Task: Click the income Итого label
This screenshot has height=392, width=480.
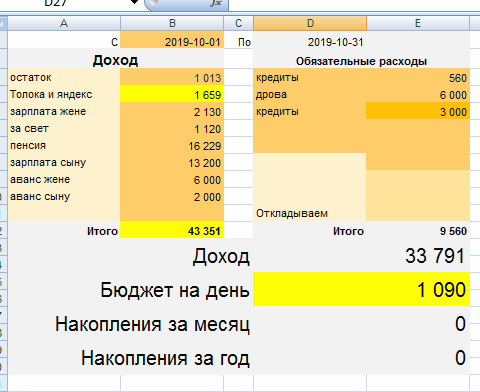Action: (64, 230)
